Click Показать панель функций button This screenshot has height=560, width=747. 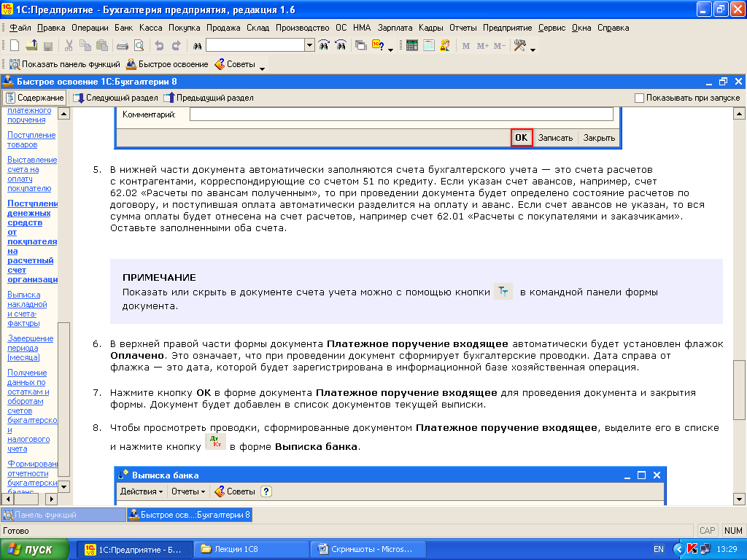coord(65,64)
